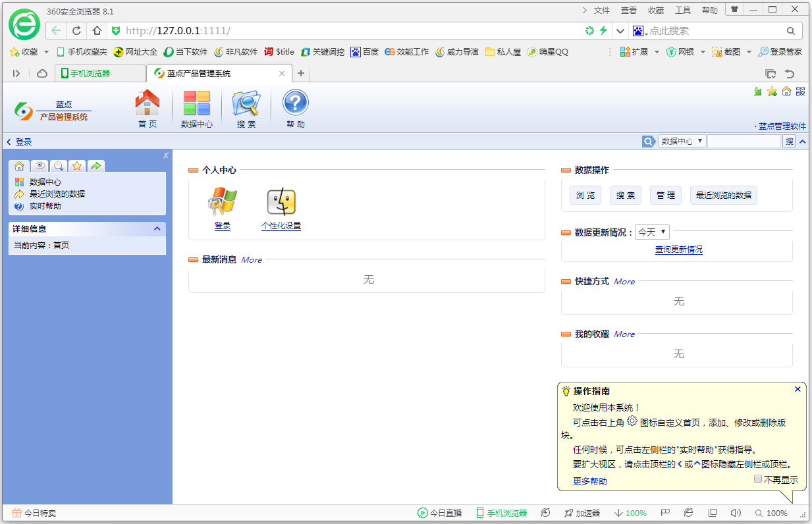Screen dimensions: 812x524
Task: Open the 今天 update period dropdown
Action: 652,232
